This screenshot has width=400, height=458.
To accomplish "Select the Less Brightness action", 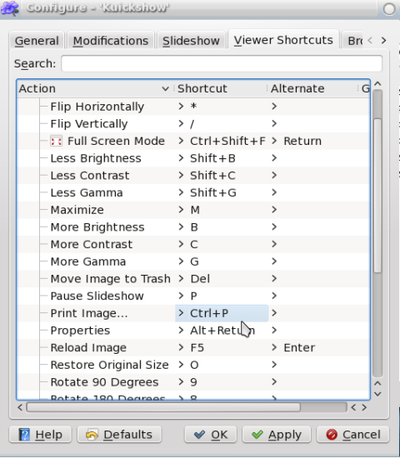I will tap(96, 158).
